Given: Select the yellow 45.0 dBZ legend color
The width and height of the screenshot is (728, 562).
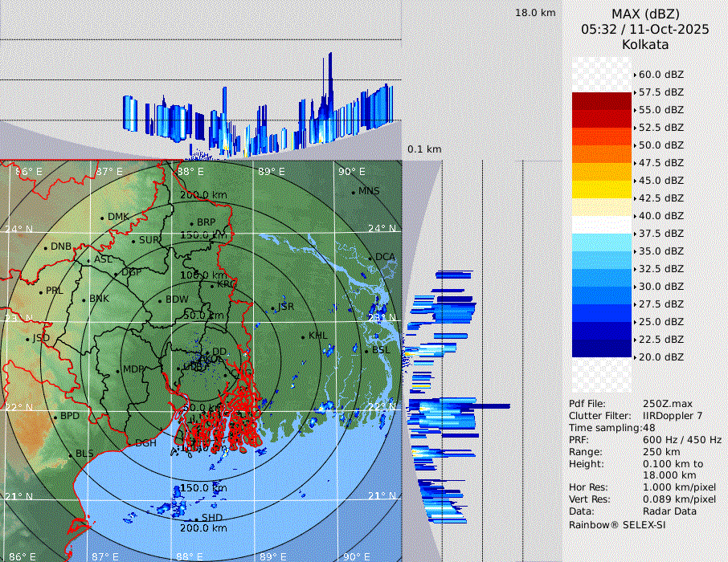Looking at the screenshot, I should (x=602, y=189).
